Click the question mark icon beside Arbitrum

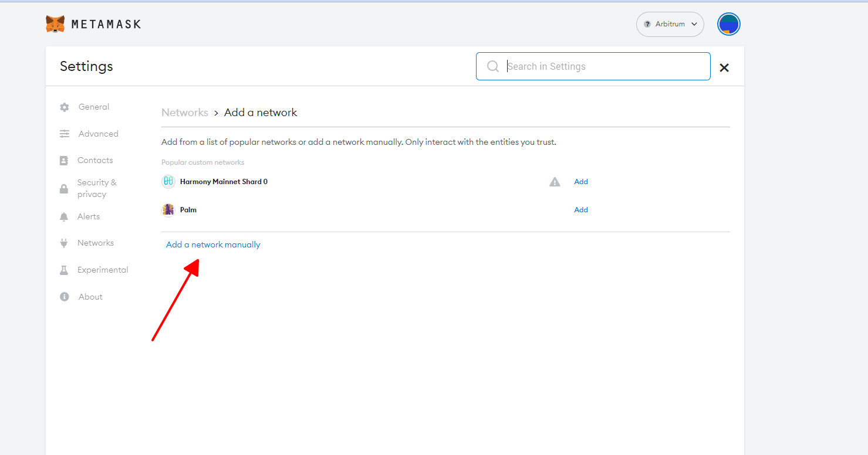click(647, 24)
